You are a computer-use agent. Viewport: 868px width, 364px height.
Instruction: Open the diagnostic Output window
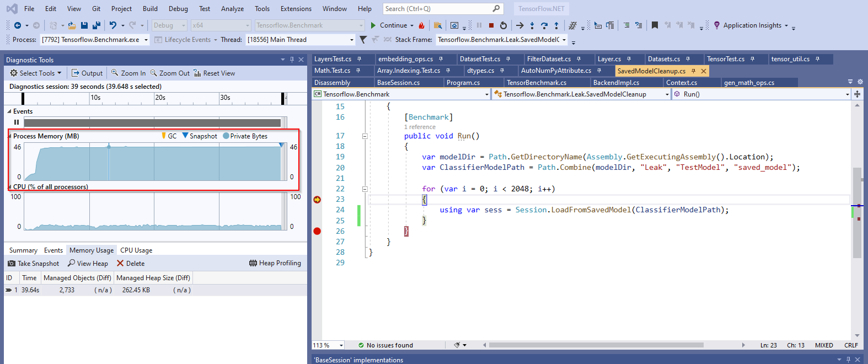pyautogui.click(x=87, y=73)
